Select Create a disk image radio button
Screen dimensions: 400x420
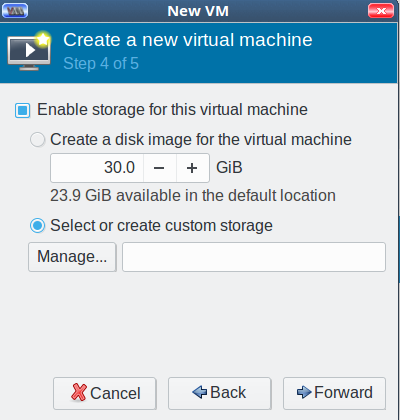(37, 139)
